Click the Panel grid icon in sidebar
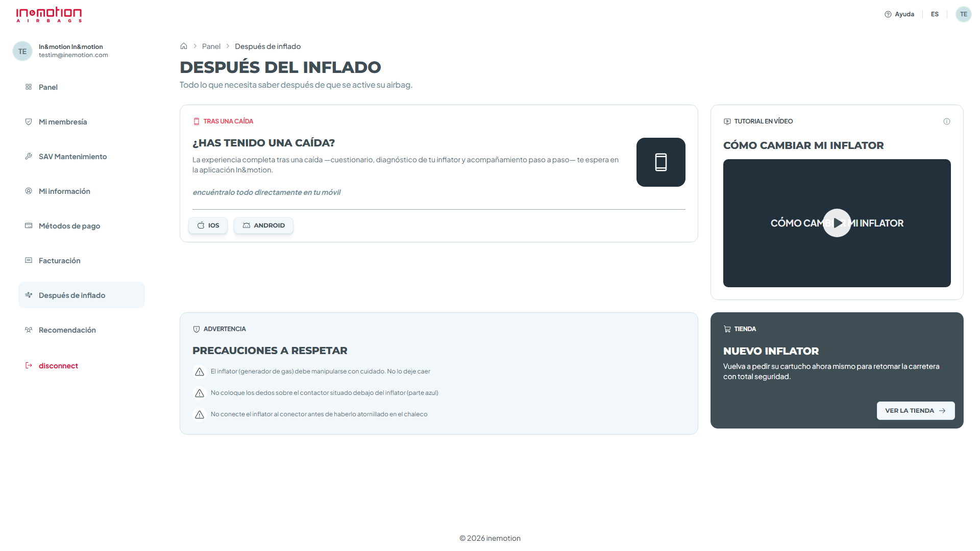Screen dimensions: 980x551 click(x=29, y=87)
